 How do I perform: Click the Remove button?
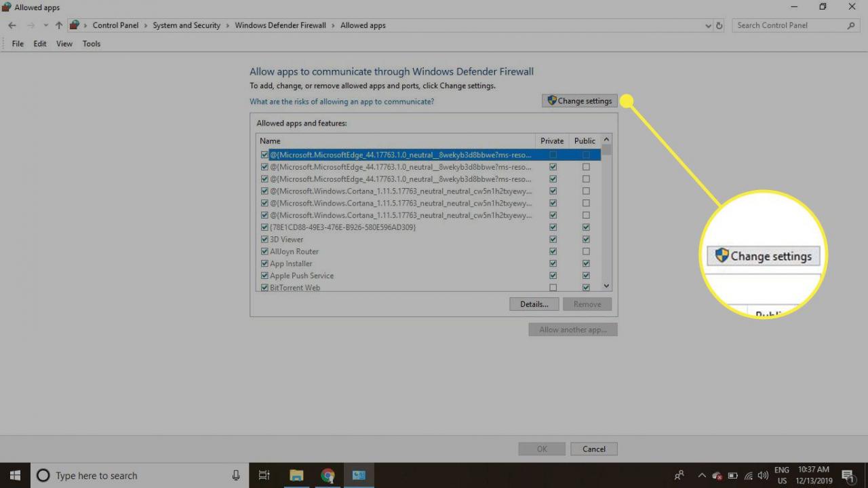tap(587, 304)
